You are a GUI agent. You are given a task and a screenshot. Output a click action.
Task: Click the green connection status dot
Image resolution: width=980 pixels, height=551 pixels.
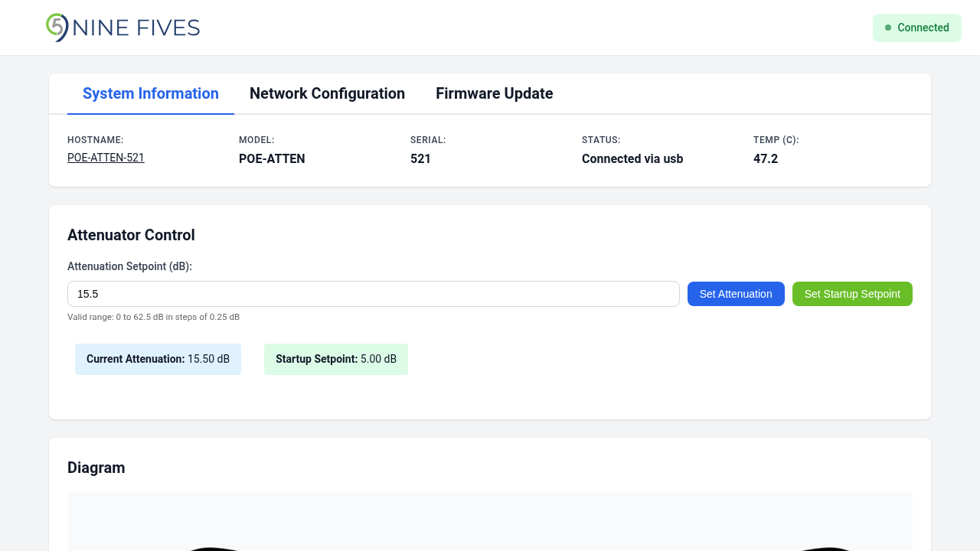[x=888, y=28]
